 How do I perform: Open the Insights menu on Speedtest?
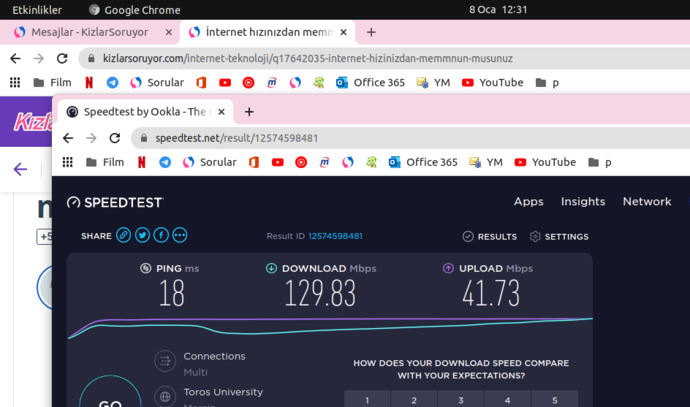pos(583,202)
